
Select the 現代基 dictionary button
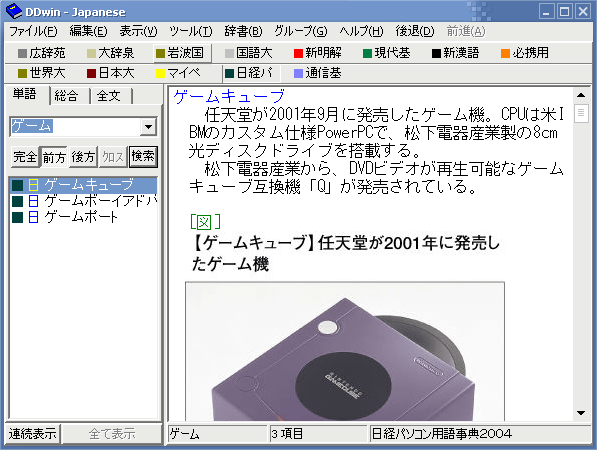point(387,53)
